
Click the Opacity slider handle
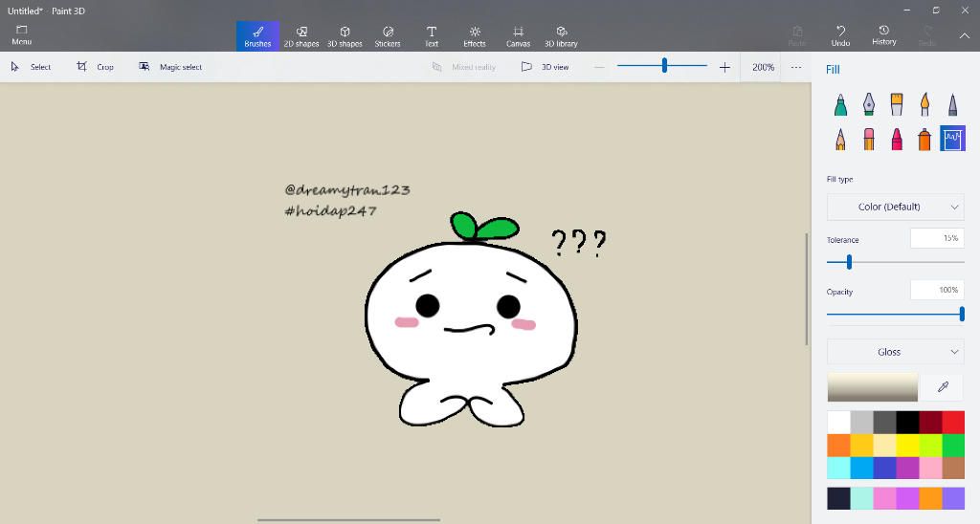962,315
